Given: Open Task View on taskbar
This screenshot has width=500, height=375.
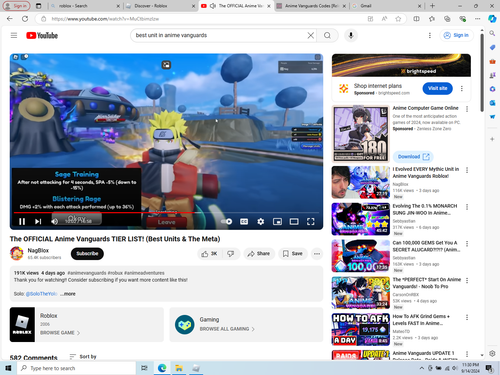Looking at the screenshot, I should tap(144, 368).
